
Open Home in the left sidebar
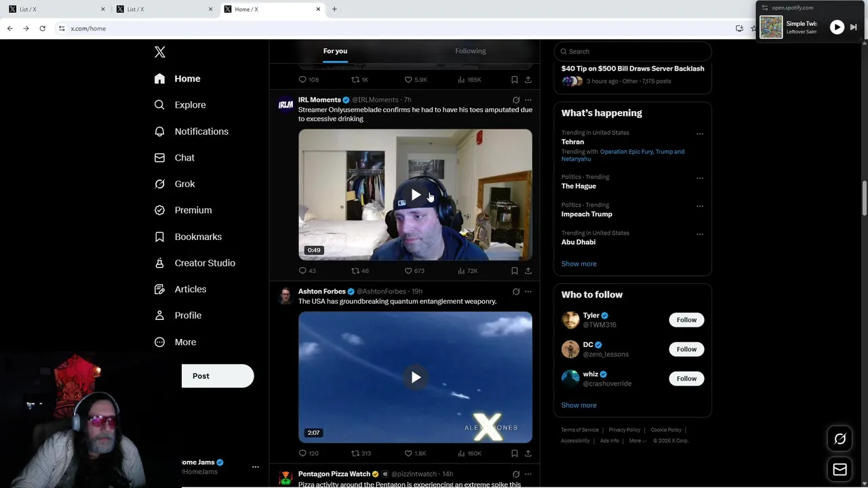177,79
